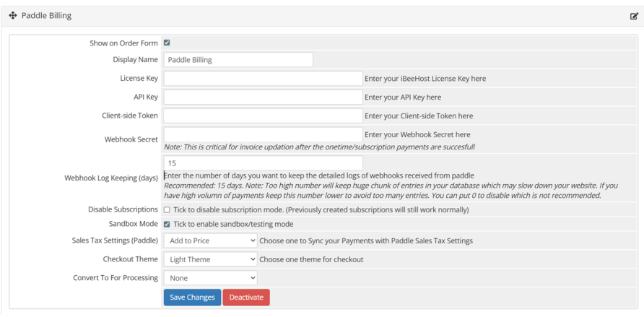Click 'Tick to disable subscription mode' label text
The image size is (644, 317).
click(x=321, y=210)
